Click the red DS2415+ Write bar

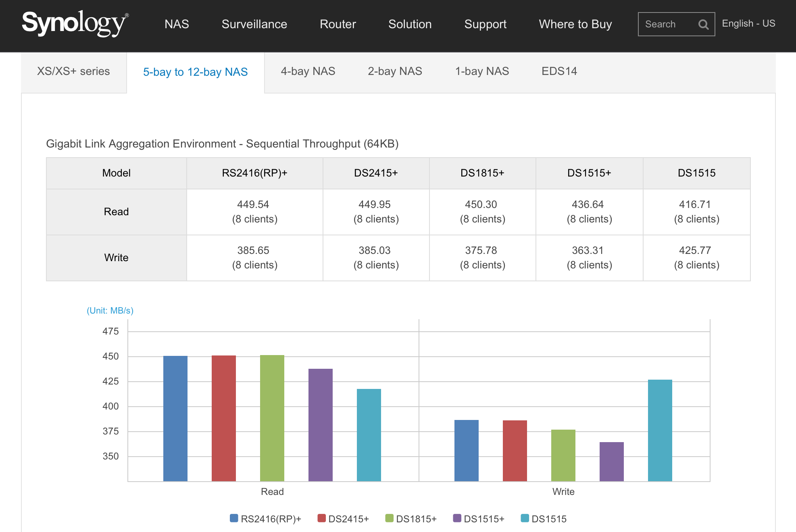(x=515, y=451)
